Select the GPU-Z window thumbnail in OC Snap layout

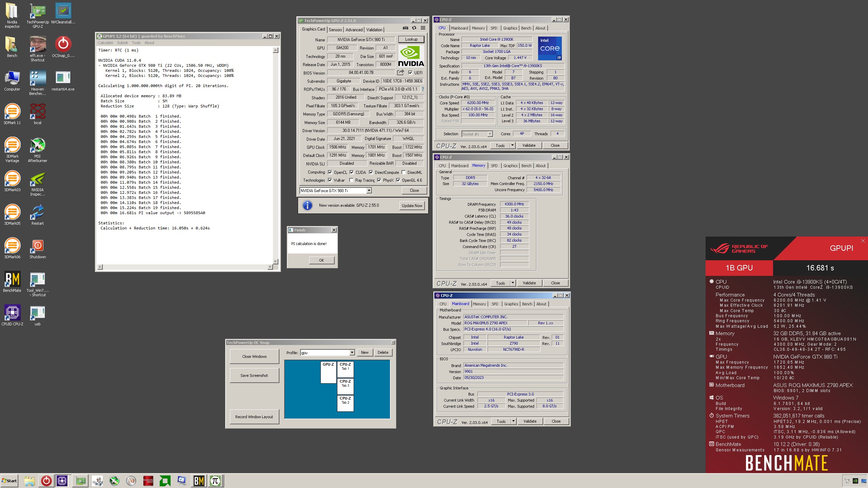[328, 372]
